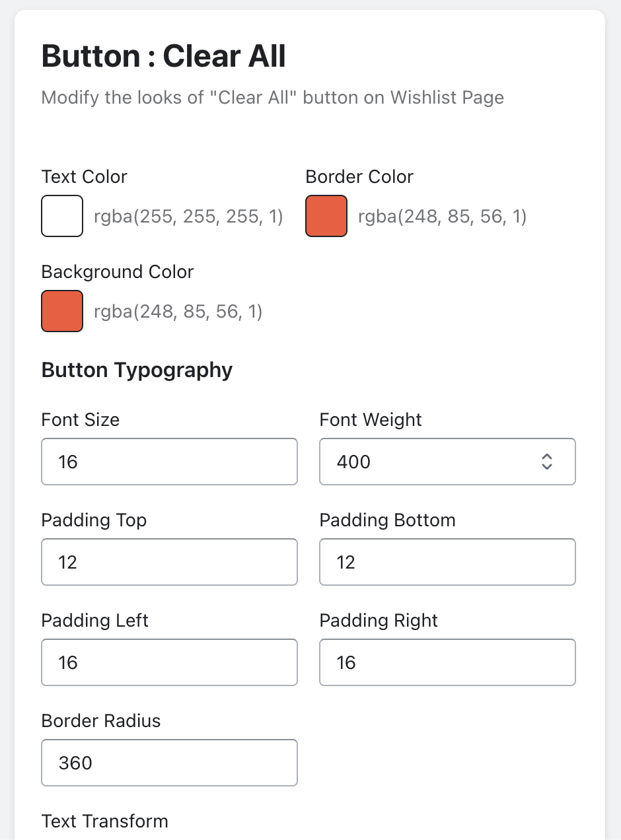This screenshot has height=840, width=621.
Task: Open the Text Color white swatch
Action: [x=62, y=216]
